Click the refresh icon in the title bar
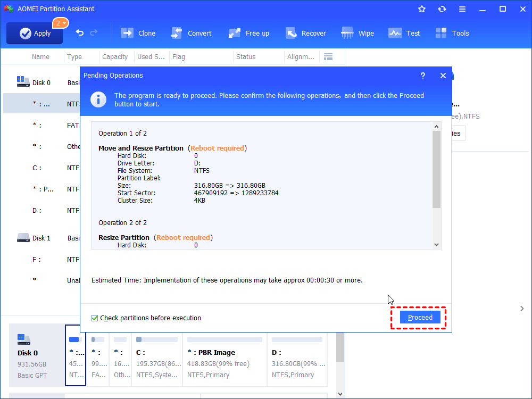The height and width of the screenshot is (399, 532). (442, 9)
